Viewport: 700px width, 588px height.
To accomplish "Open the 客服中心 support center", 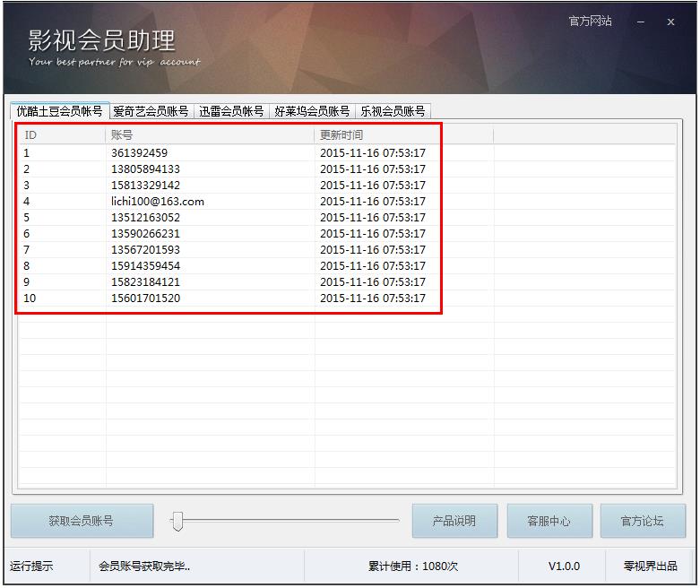I will click(x=549, y=521).
